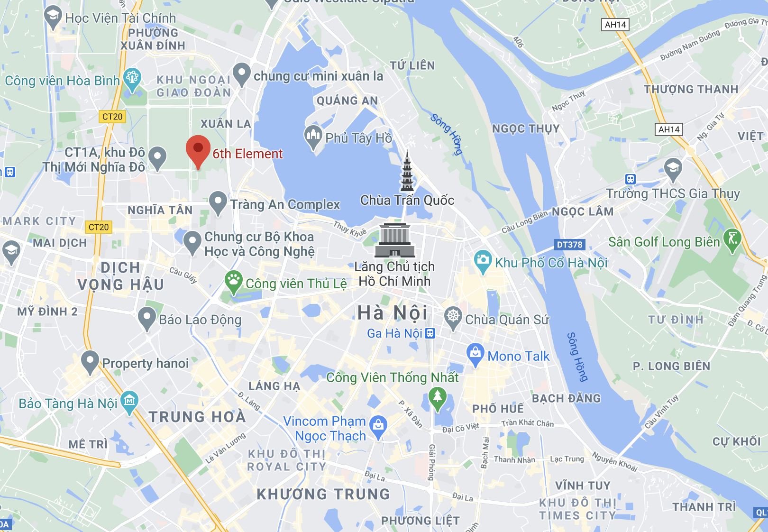Click the Bảo Tàng Hà Nội museum marker

(129, 403)
